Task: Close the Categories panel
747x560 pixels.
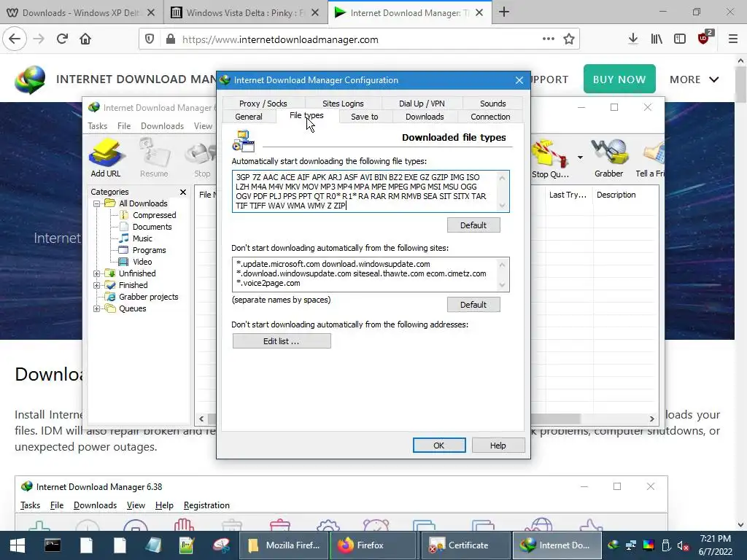Action: [x=183, y=192]
